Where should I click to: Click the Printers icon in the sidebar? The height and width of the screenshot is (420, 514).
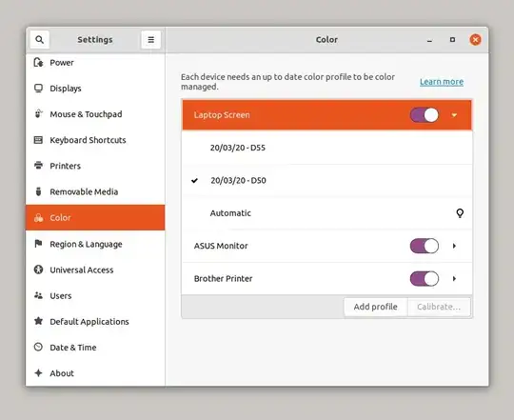39,166
